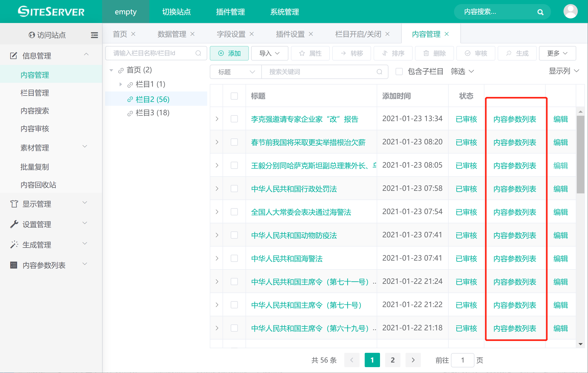Click the column name search icon
The height and width of the screenshot is (373, 588).
click(198, 53)
